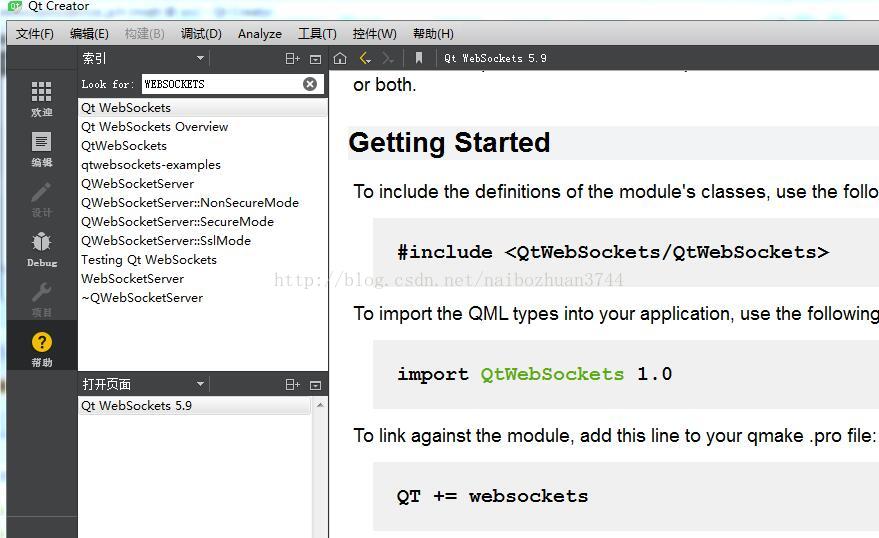Click QtWebSockets link in import code
The image size is (879, 538).
552,374
